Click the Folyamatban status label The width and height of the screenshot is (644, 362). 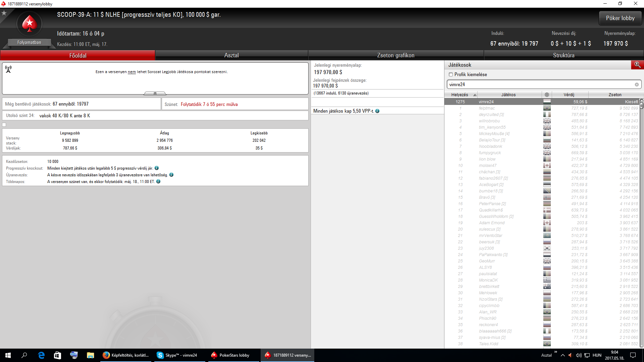[30, 43]
